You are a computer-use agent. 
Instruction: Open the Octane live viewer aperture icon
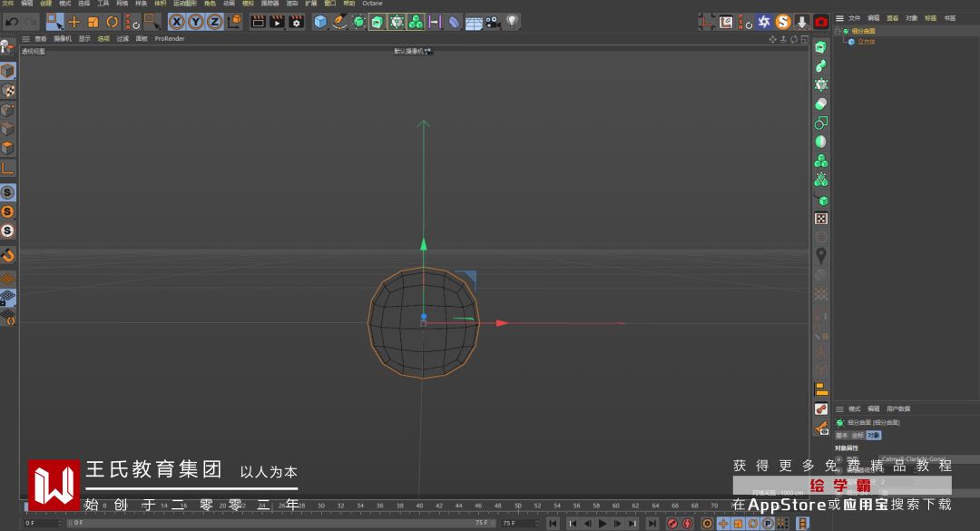[764, 21]
